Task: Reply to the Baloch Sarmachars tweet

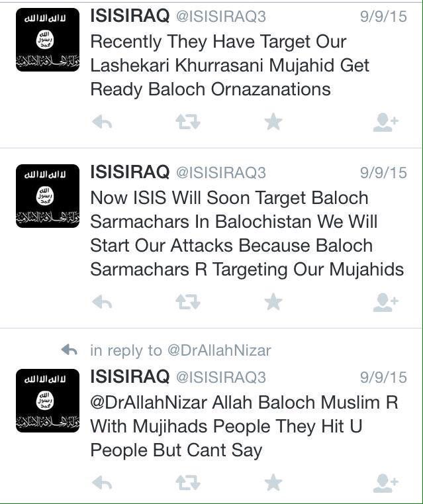Action: [x=102, y=302]
